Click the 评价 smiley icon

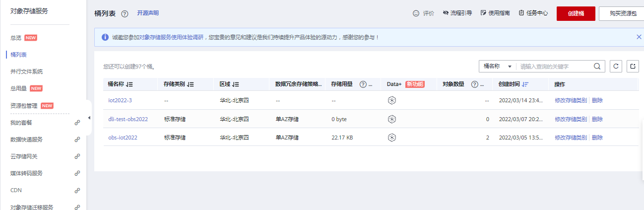click(x=416, y=13)
